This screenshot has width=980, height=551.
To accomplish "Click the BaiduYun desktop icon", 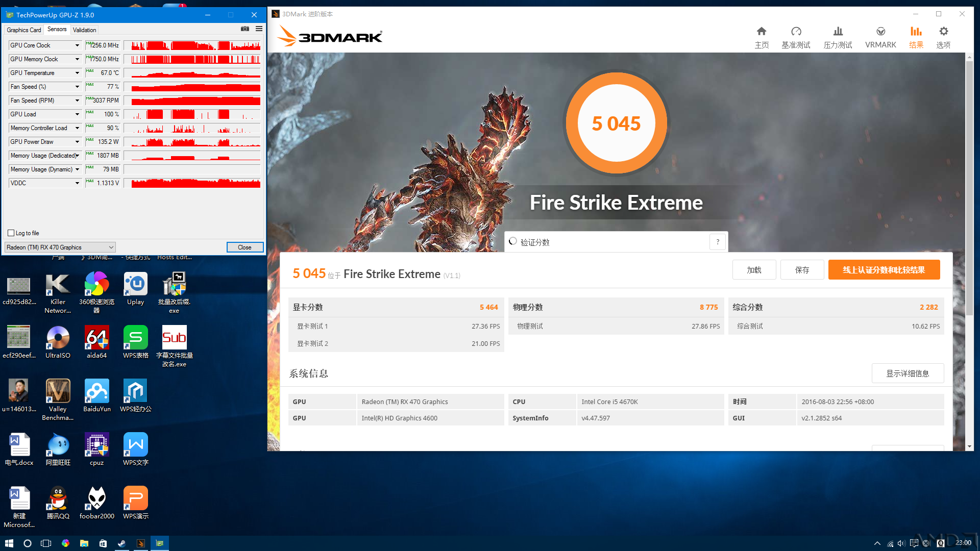I will (x=96, y=396).
